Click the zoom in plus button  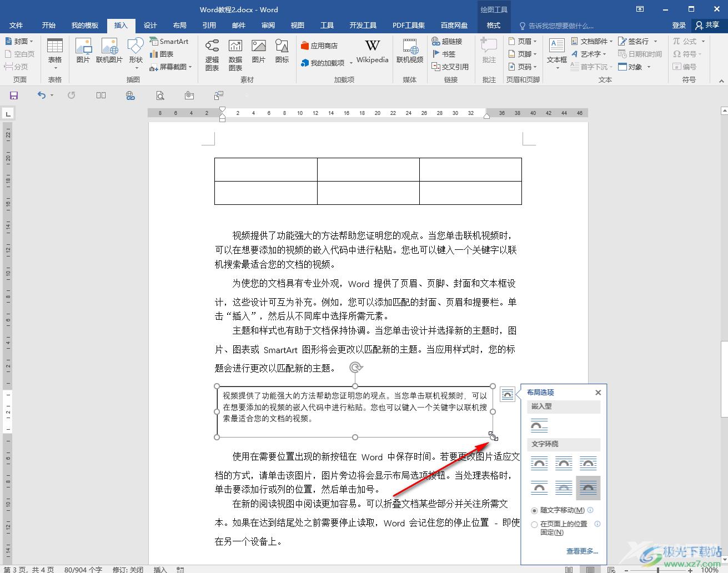click(x=690, y=570)
